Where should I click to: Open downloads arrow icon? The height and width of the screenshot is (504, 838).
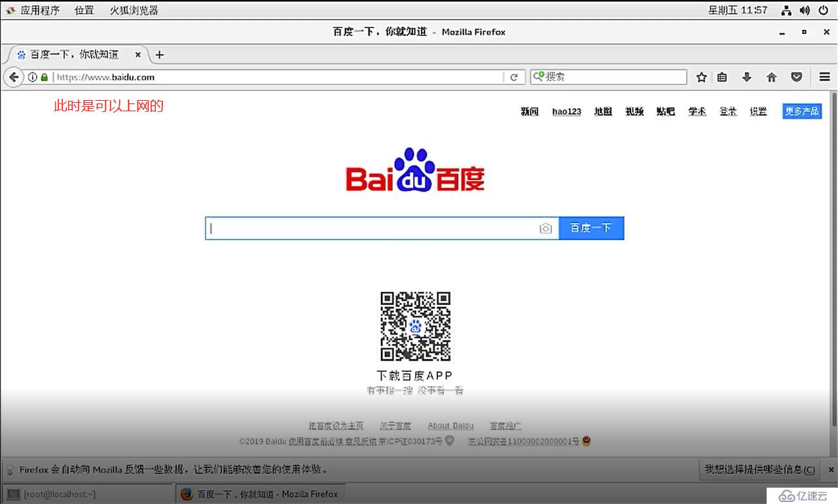click(746, 77)
